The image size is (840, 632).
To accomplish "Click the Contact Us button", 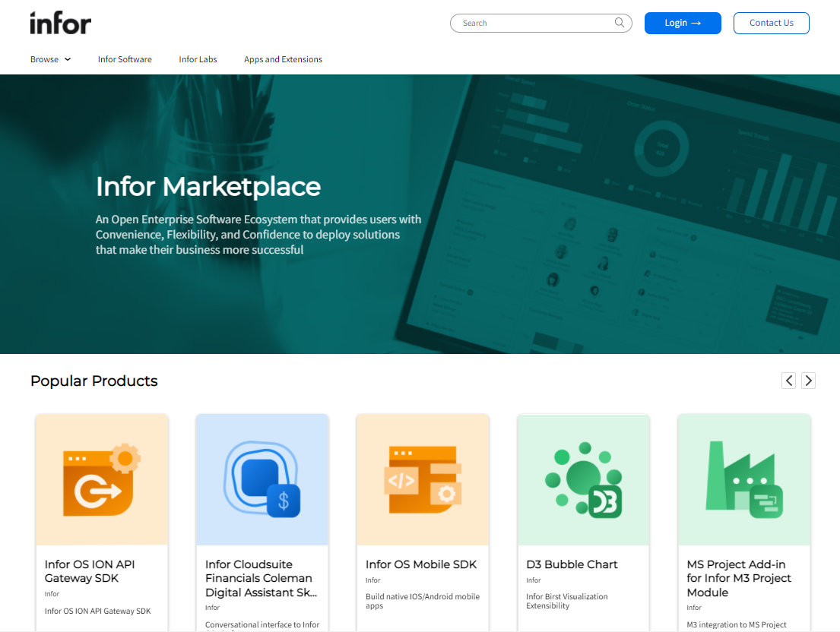I will [x=771, y=23].
